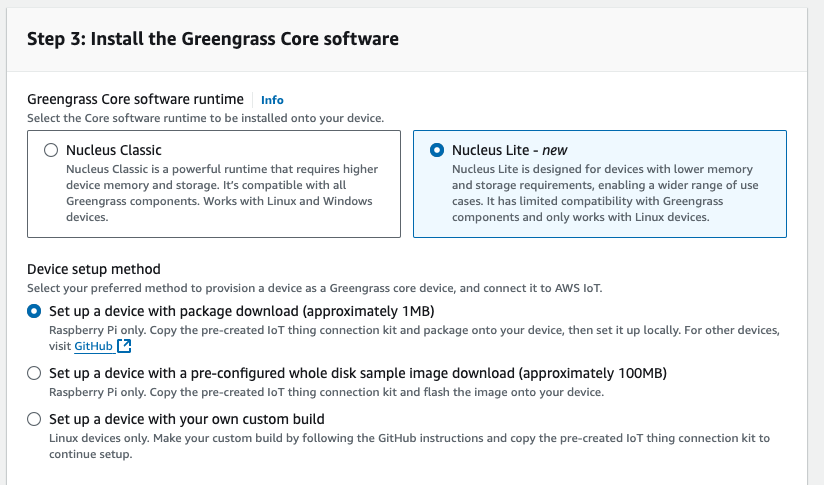
Task: Choose the package download radio button
Action: [35, 311]
